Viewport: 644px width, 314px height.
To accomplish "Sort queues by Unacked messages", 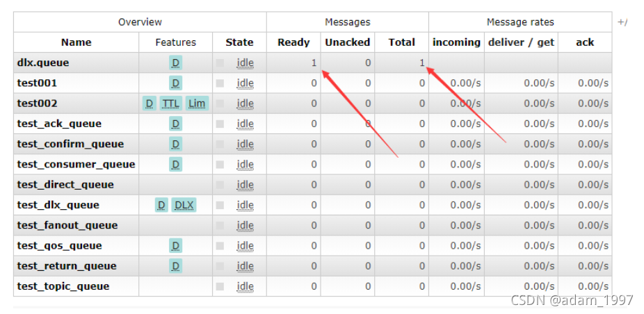I will [348, 42].
